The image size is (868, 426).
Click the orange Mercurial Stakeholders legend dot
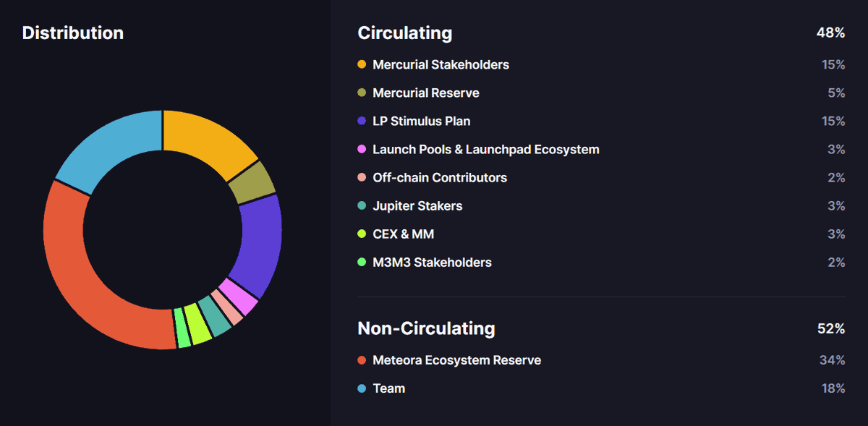[362, 65]
